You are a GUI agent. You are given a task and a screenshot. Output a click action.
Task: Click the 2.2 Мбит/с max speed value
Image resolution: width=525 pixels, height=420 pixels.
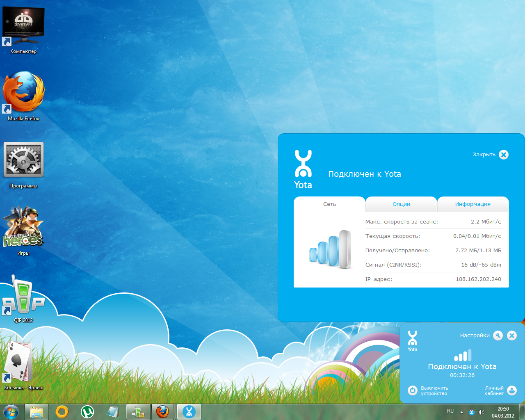tap(486, 221)
